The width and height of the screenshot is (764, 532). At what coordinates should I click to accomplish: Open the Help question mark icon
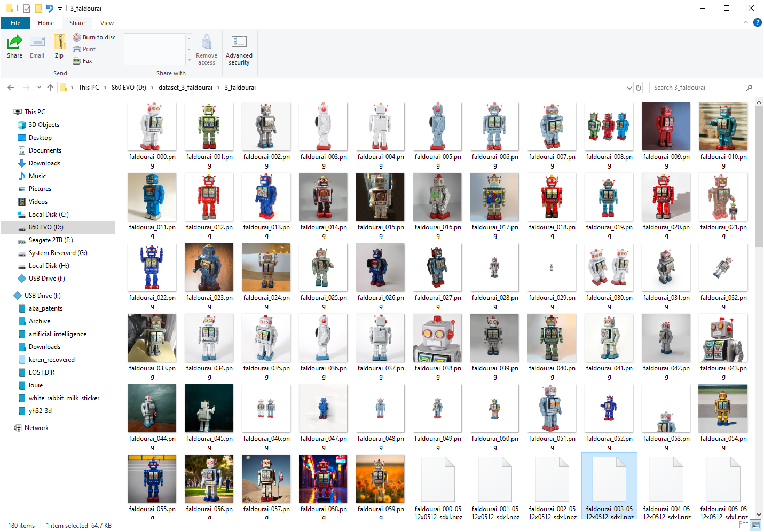[x=757, y=22]
